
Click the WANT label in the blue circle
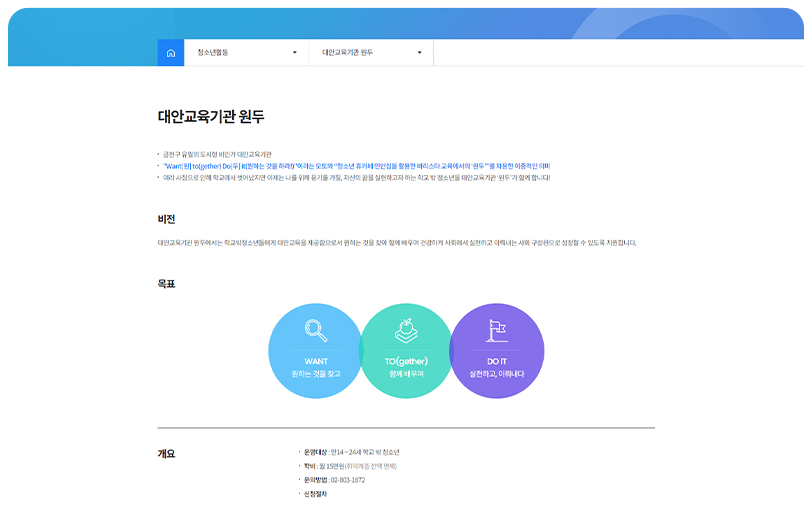pos(316,360)
